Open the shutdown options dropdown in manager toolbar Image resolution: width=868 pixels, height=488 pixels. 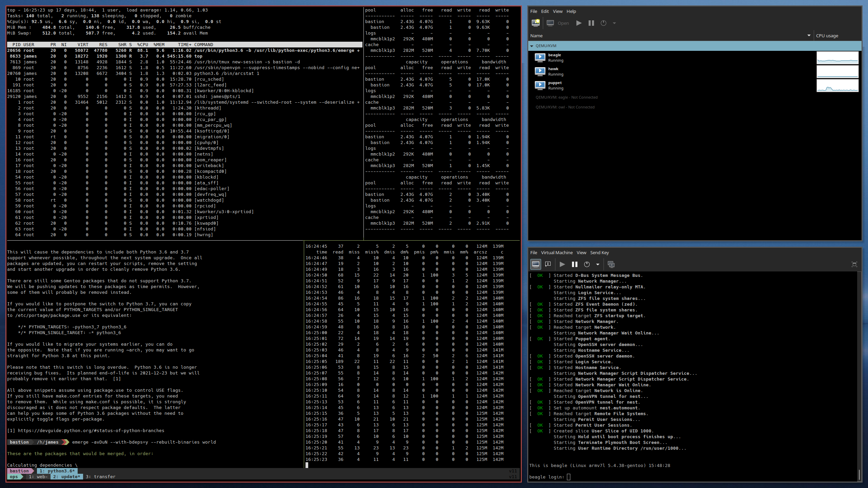614,23
